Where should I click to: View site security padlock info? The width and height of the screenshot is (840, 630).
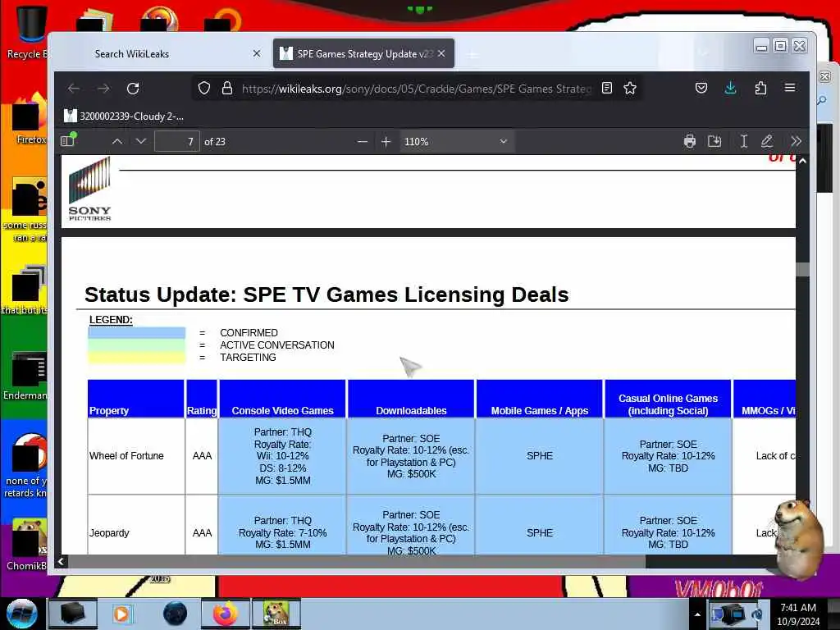[x=227, y=89]
